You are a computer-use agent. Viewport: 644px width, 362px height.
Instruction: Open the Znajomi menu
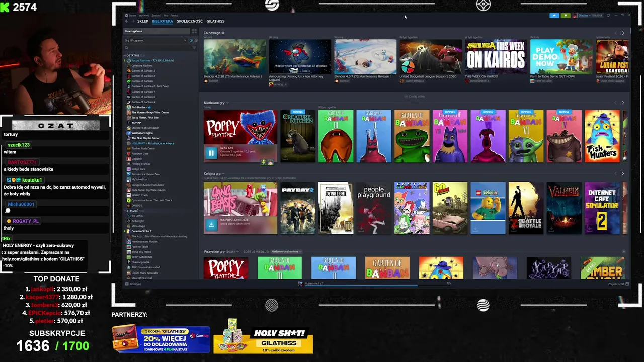[x=156, y=16]
